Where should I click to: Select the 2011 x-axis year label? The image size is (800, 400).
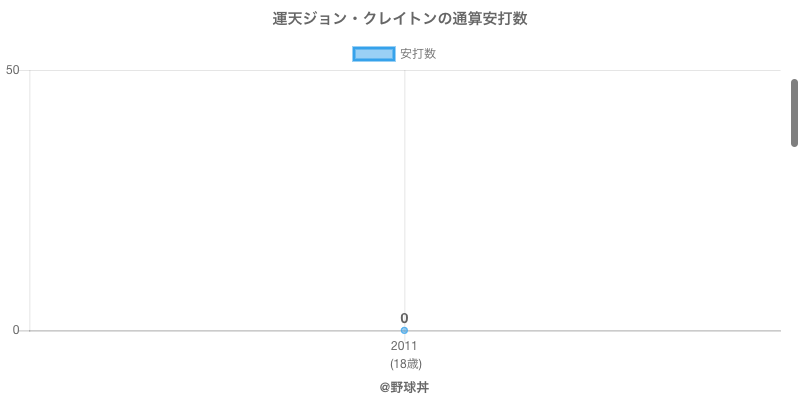click(404, 346)
